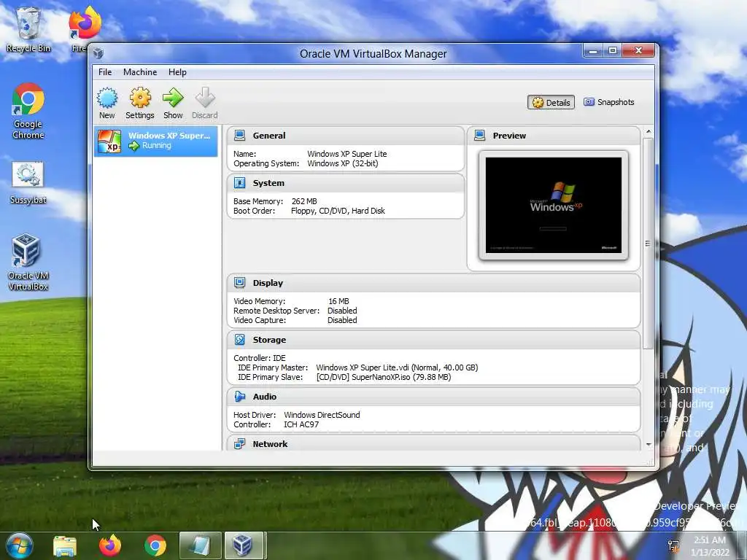Click the 'Windows XP Super Lite' name value
This screenshot has height=560, width=747.
(x=347, y=154)
